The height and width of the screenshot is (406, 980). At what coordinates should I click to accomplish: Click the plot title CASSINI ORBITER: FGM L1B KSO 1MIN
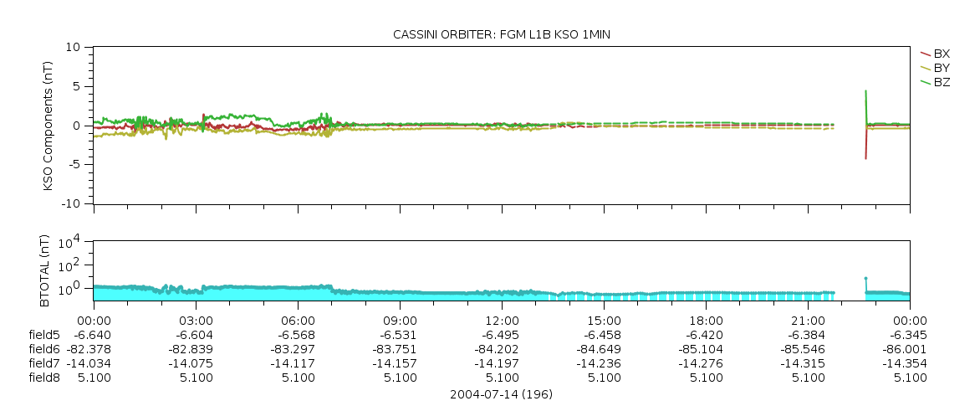click(x=501, y=35)
